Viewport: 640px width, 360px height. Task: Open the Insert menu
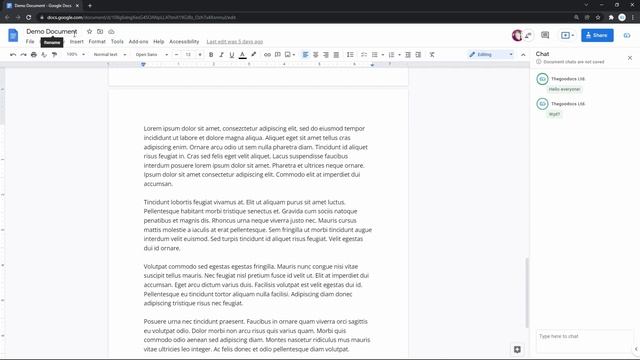(x=76, y=42)
